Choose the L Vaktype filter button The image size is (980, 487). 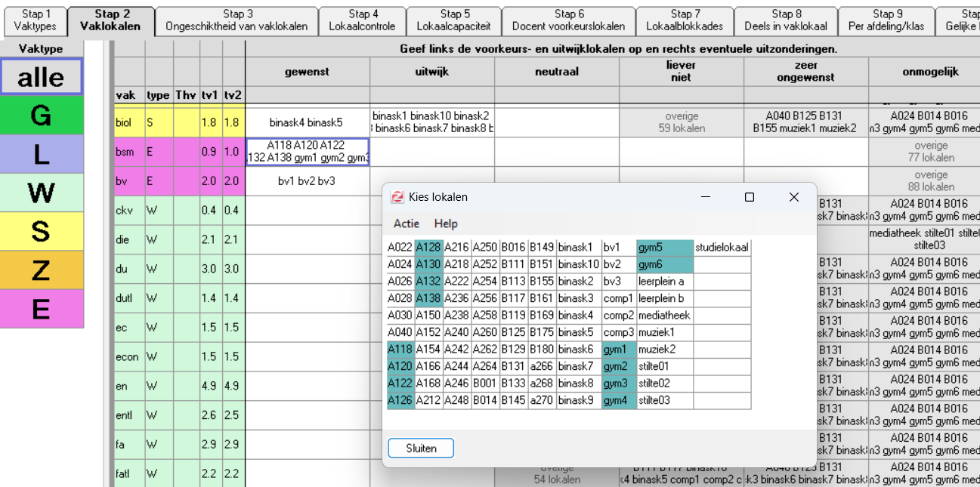coord(42,154)
